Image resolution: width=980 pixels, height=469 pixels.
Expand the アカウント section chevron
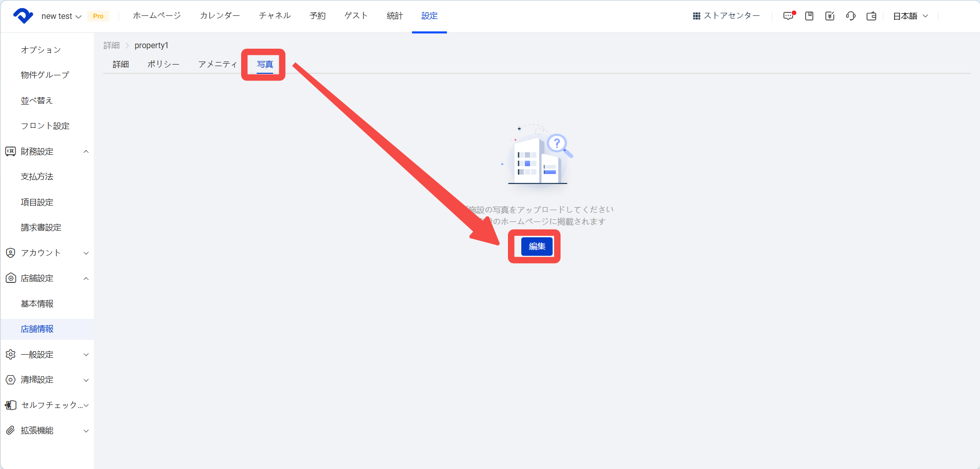pyautogui.click(x=86, y=253)
